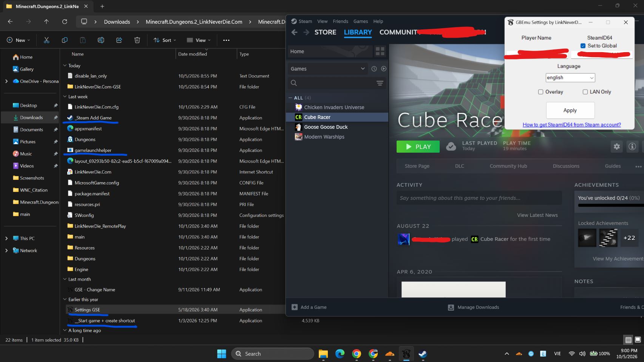
Task: Click Add a Game in Steam
Action: (x=309, y=307)
